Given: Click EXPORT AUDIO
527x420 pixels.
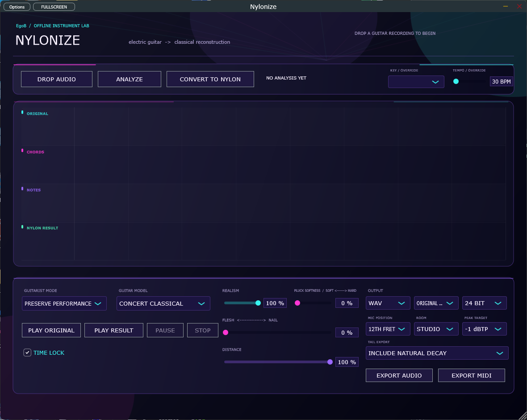Looking at the screenshot, I should [399, 375].
